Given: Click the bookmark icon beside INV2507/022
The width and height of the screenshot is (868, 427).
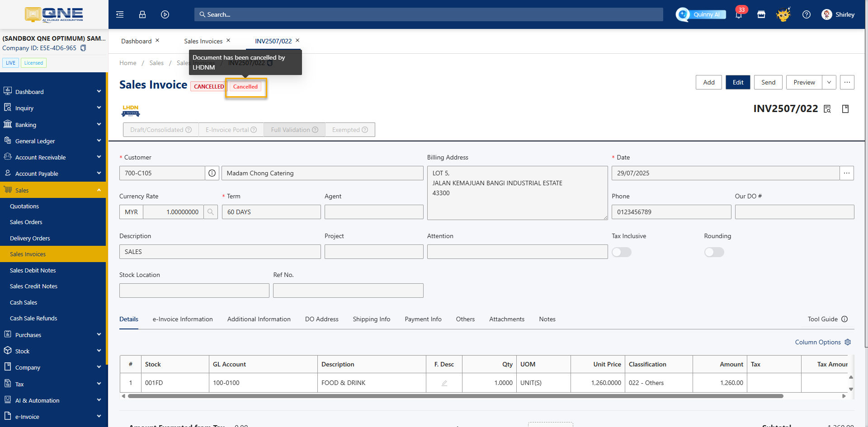Looking at the screenshot, I should tap(845, 109).
